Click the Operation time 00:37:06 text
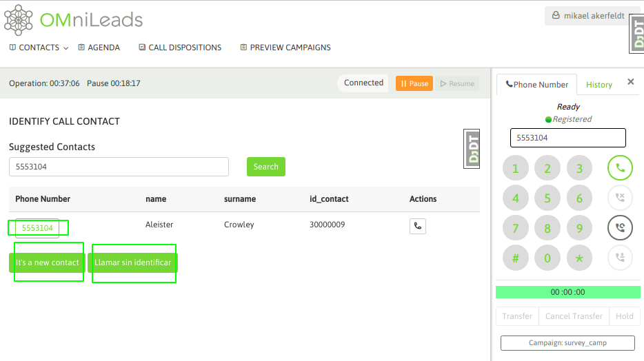Viewport: 644px width, 361px height. (44, 83)
